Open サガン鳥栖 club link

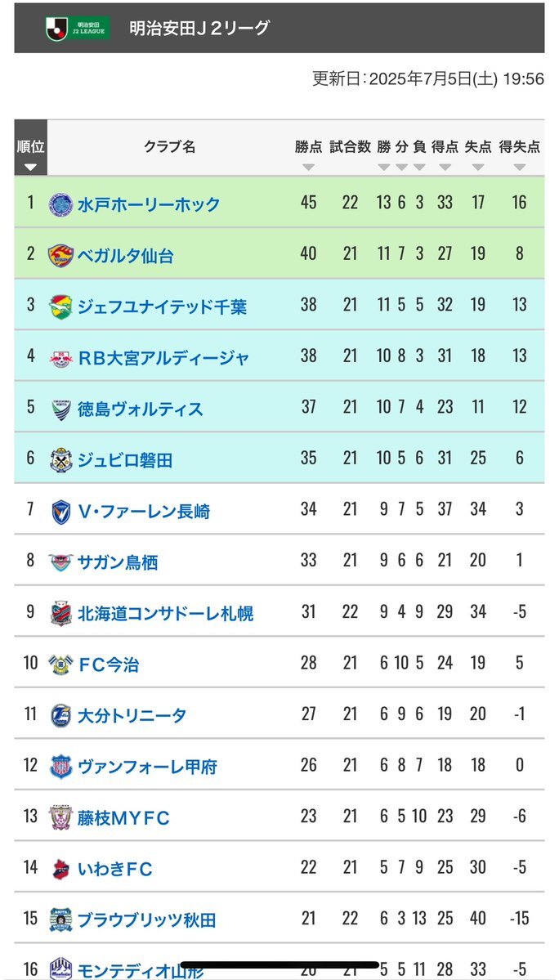[118, 562]
